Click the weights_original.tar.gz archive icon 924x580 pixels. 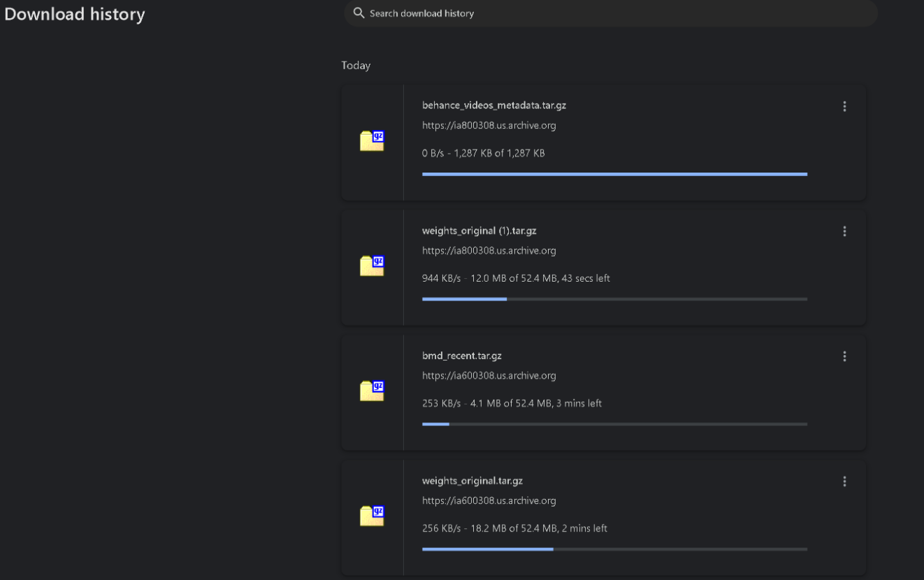pos(372,516)
